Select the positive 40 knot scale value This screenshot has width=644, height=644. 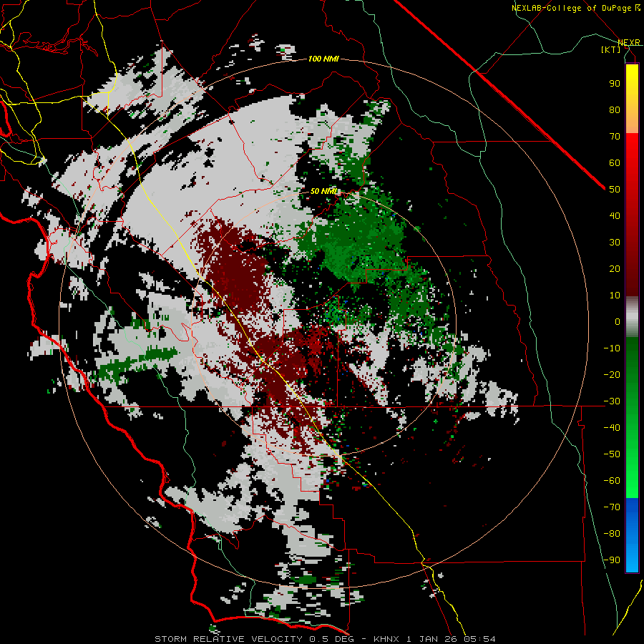(615, 216)
